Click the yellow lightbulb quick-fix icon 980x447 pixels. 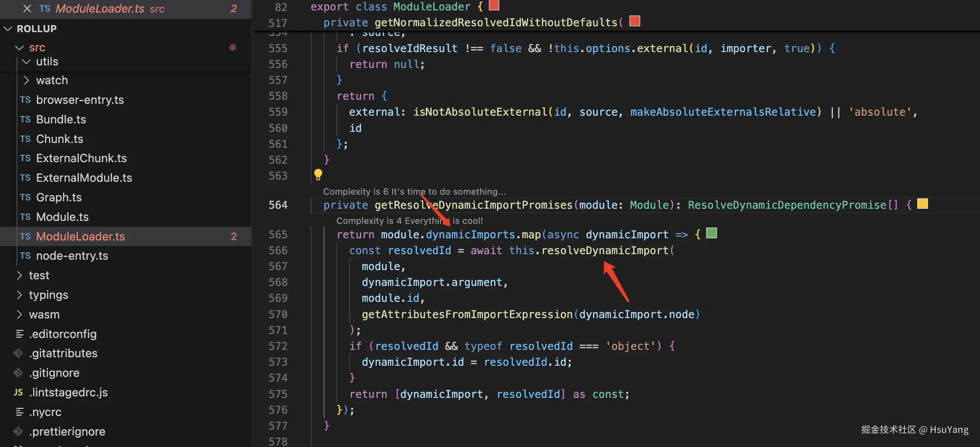(x=318, y=174)
